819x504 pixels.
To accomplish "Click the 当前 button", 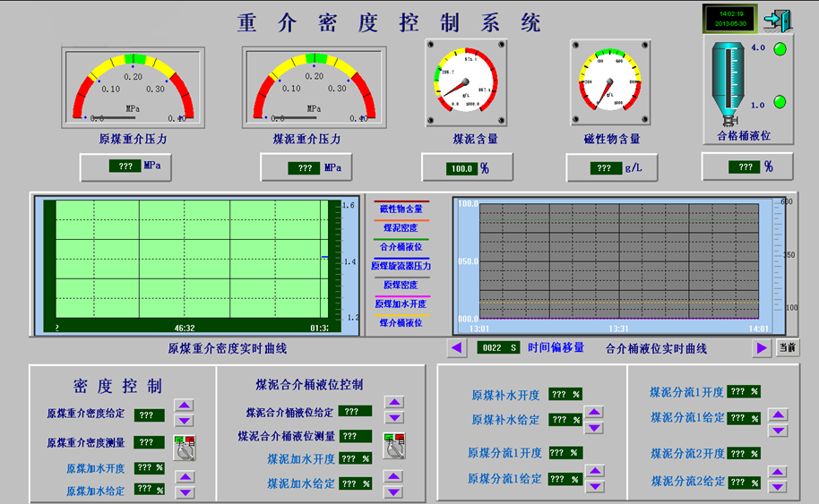I will 787,347.
